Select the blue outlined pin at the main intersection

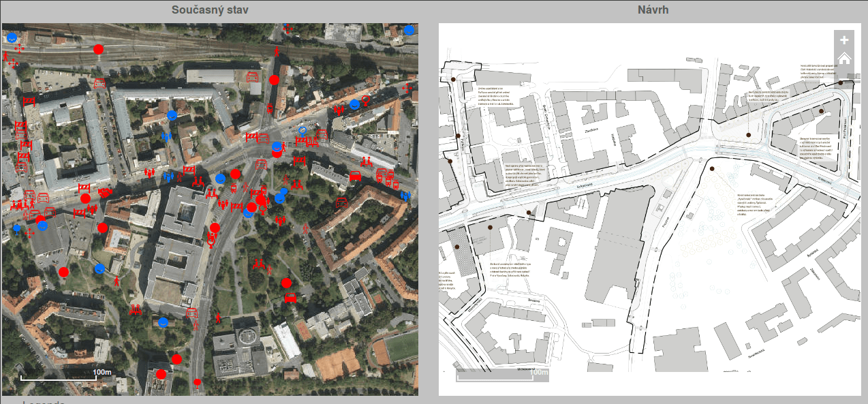[303, 130]
